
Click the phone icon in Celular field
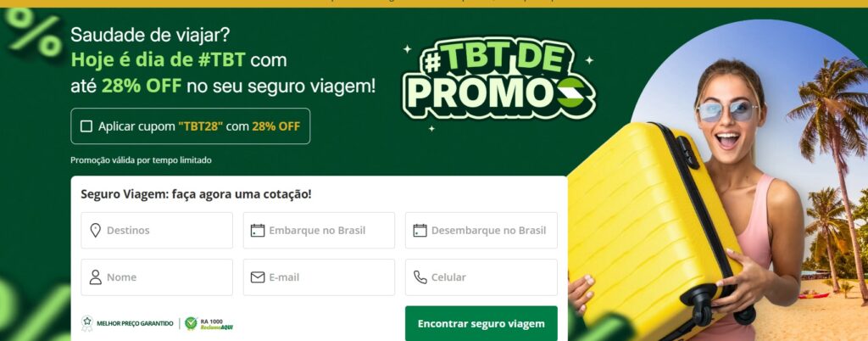click(420, 277)
